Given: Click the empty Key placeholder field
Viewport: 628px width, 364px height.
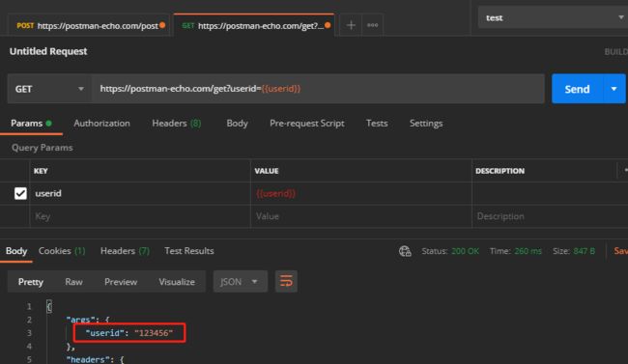Looking at the screenshot, I should tap(140, 216).
